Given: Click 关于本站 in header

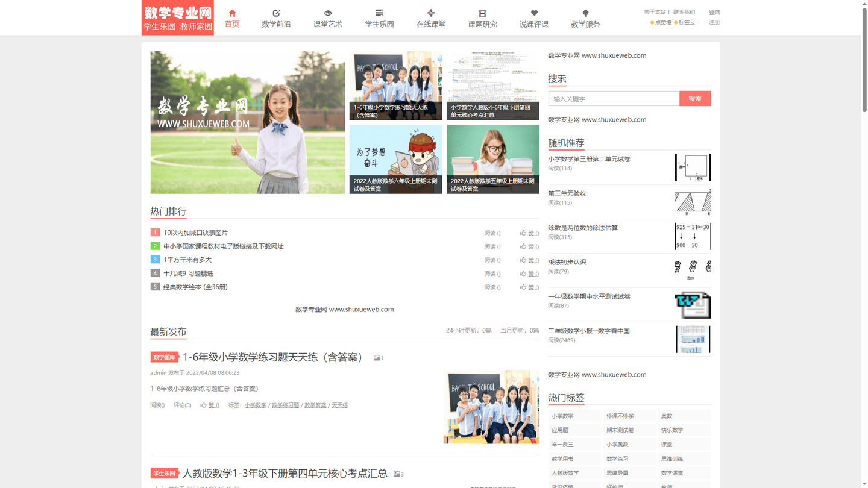Looking at the screenshot, I should [655, 12].
